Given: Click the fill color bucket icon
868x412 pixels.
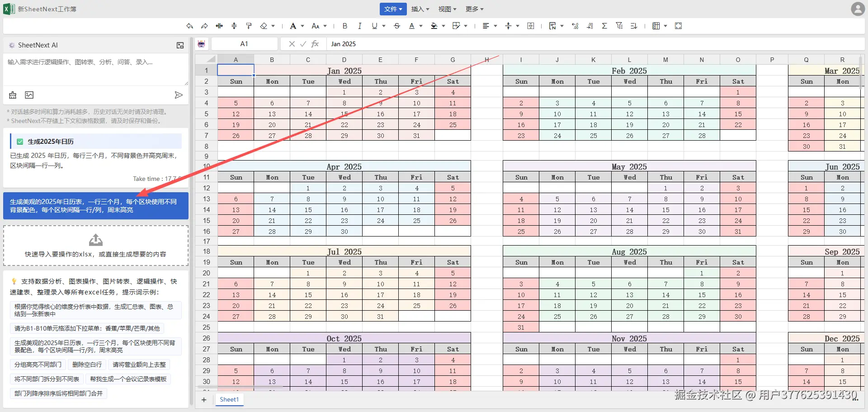Looking at the screenshot, I should pyautogui.click(x=434, y=26).
